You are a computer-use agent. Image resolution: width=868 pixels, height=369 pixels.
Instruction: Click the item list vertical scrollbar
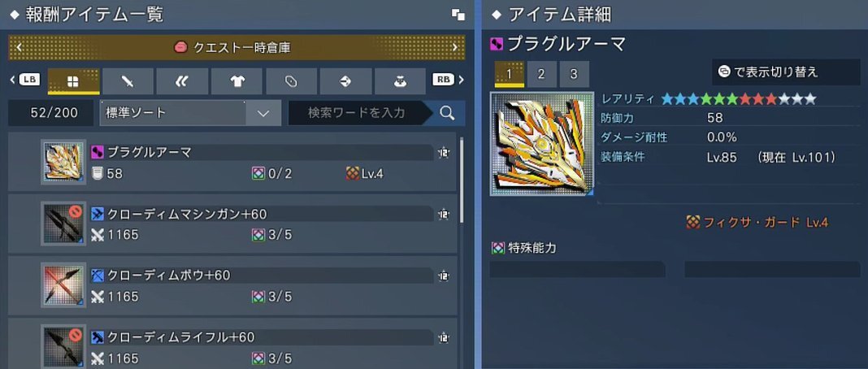(x=461, y=180)
